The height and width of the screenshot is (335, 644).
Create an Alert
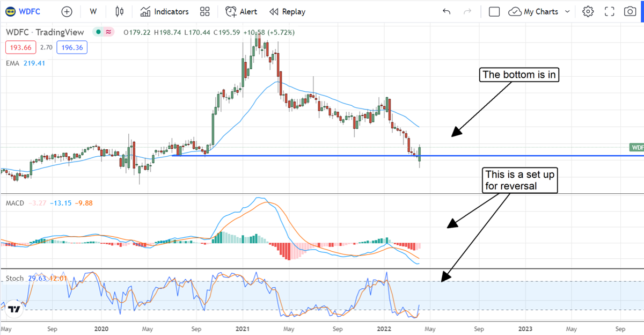point(241,11)
